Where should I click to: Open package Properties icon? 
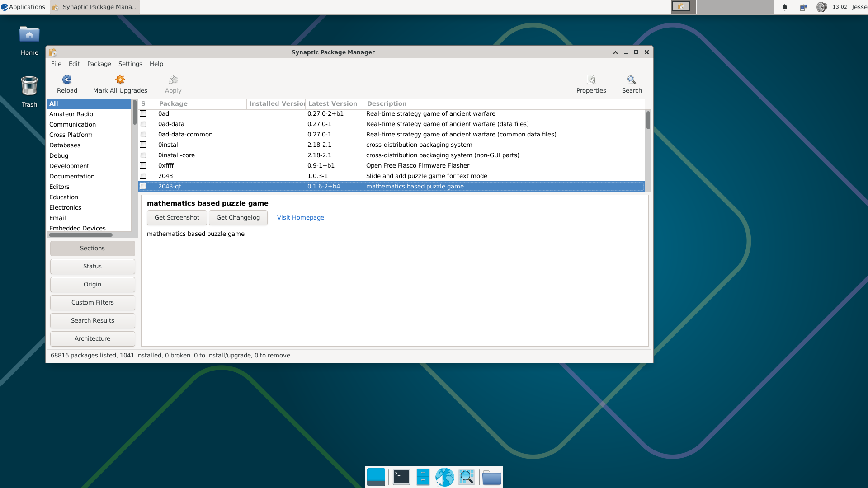click(591, 80)
